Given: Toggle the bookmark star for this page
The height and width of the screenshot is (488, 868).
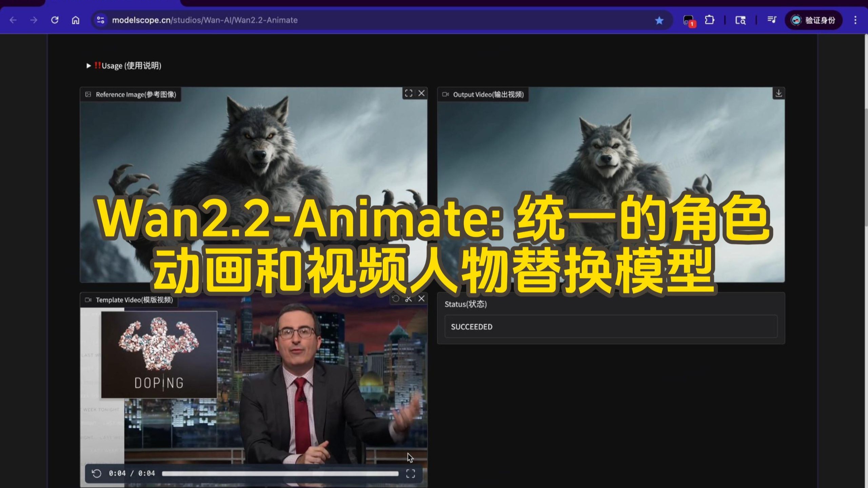Looking at the screenshot, I should click(x=659, y=20).
